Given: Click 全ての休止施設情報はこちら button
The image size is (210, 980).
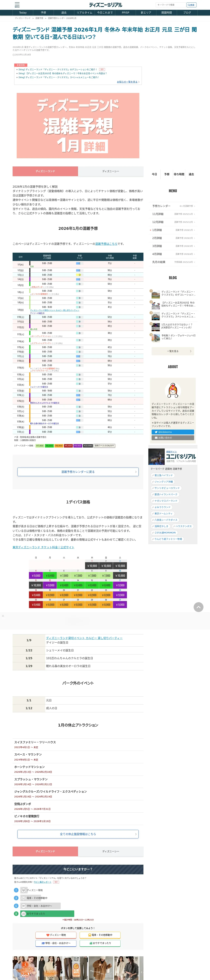Looking at the screenshot, I should [78, 834].
